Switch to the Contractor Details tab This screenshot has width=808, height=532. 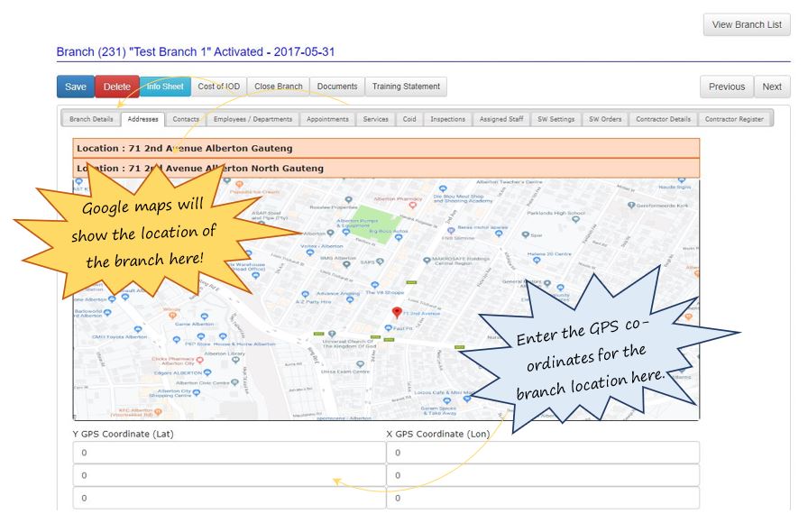pyautogui.click(x=663, y=119)
